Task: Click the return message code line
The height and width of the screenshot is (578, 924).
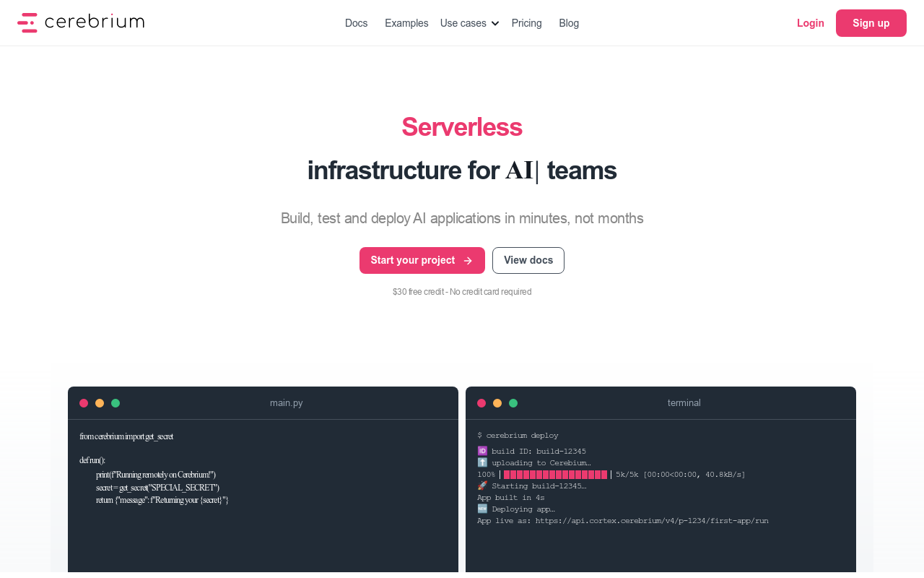Action: click(x=162, y=500)
